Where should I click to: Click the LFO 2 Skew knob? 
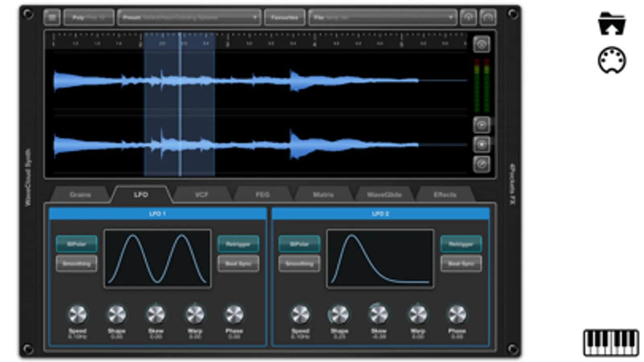tap(379, 315)
